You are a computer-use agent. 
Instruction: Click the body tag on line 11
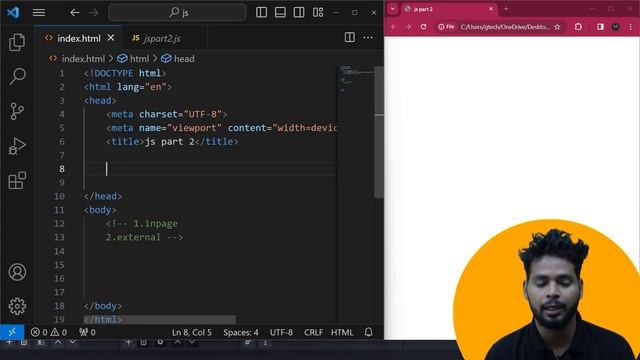coord(100,210)
